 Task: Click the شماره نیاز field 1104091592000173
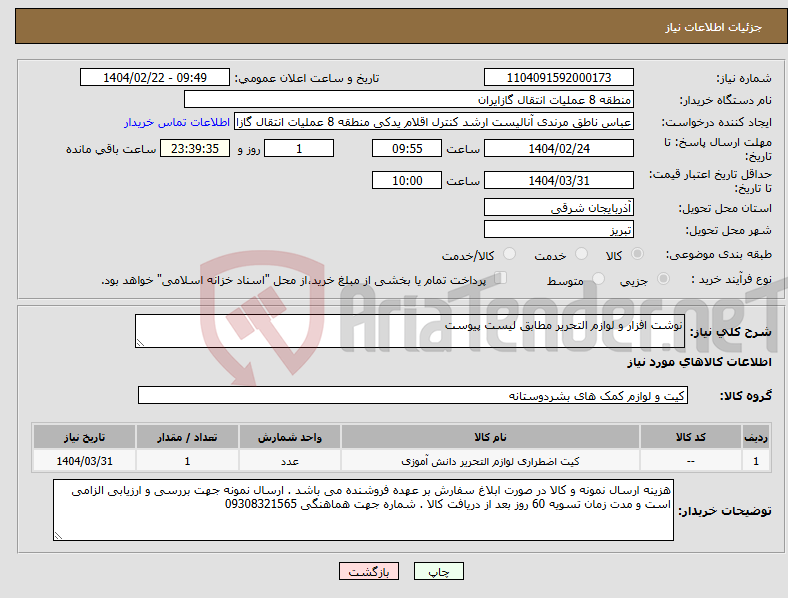558,77
